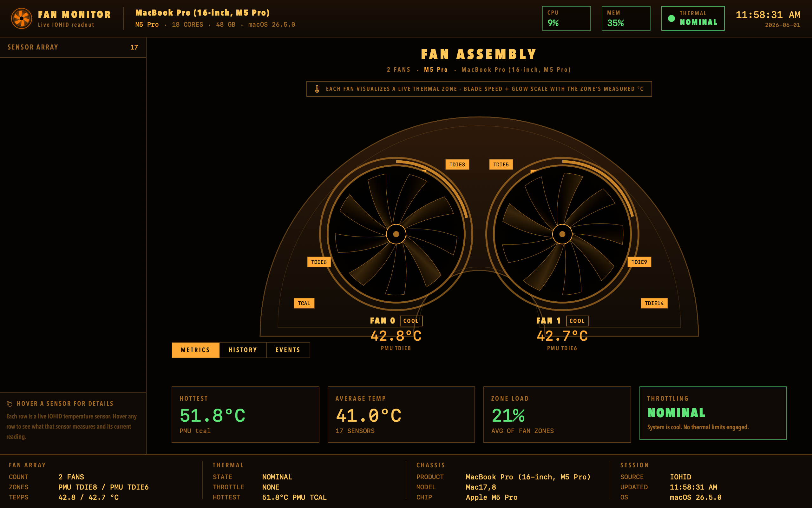Click '17 SENSORS' under Average Temp
Screen dimensions: 812x508
(355, 431)
